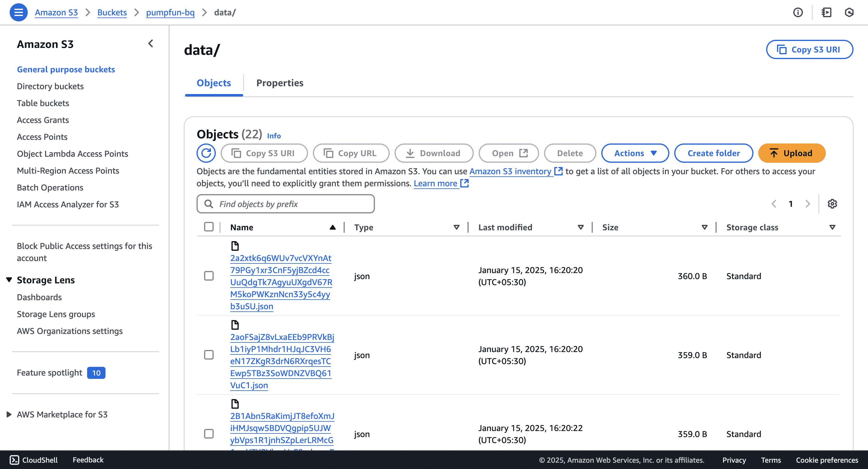Open AWS Organizations settings
868x469 pixels.
click(x=70, y=331)
